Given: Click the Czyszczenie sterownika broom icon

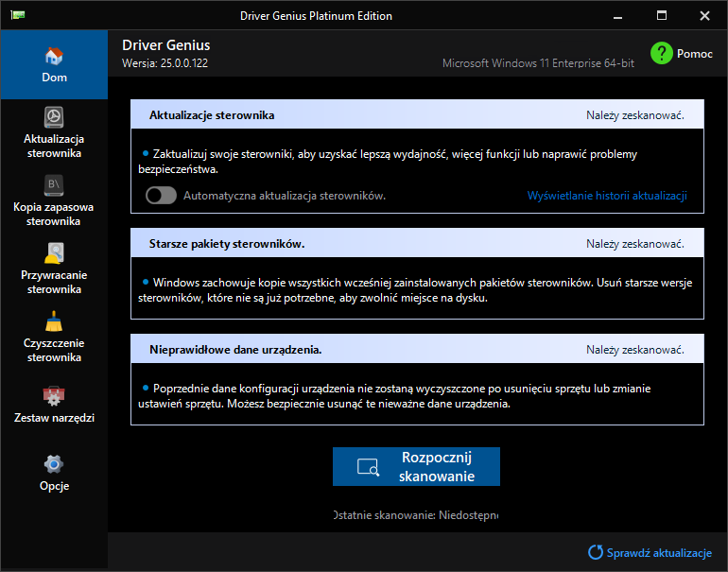Looking at the screenshot, I should (54, 321).
